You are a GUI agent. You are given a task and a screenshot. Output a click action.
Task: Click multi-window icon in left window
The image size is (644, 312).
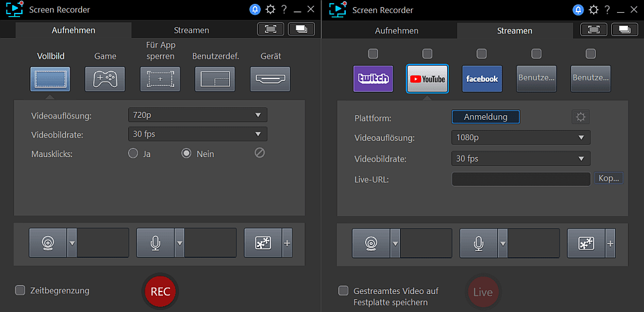tap(301, 29)
